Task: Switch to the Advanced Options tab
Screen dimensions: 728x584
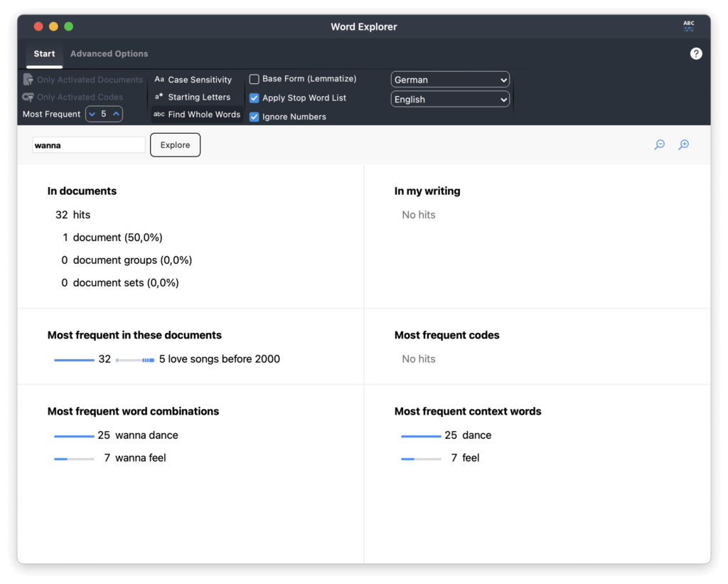Action: tap(109, 54)
